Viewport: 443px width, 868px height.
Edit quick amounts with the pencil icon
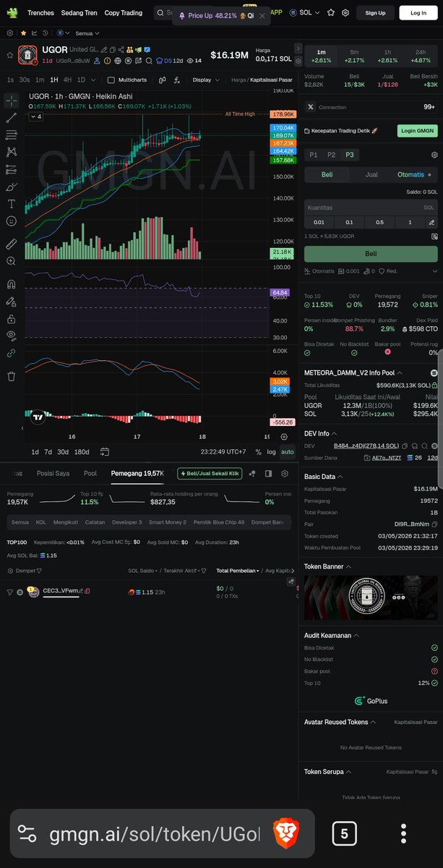pyautogui.click(x=431, y=222)
